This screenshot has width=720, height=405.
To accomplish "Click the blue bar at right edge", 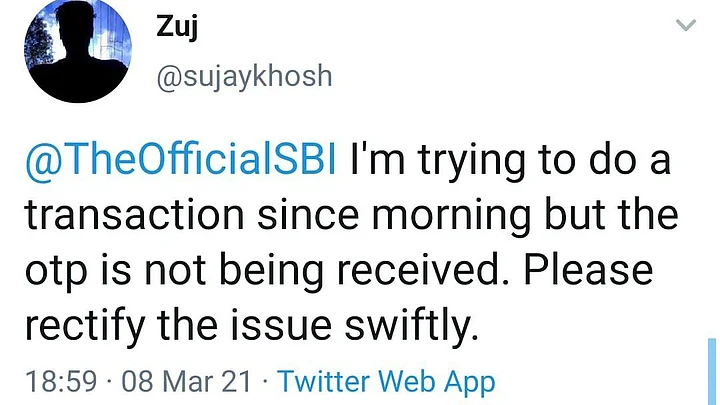I will pos(713,371).
